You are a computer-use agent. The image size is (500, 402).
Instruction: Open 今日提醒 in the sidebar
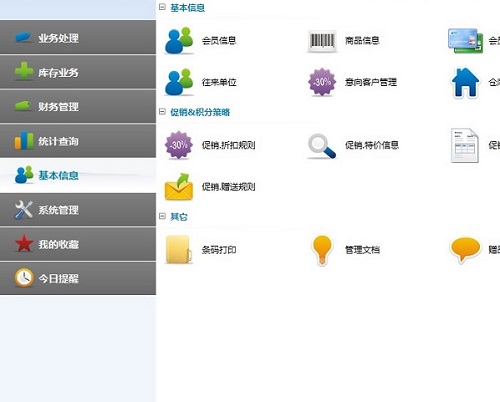(78, 278)
